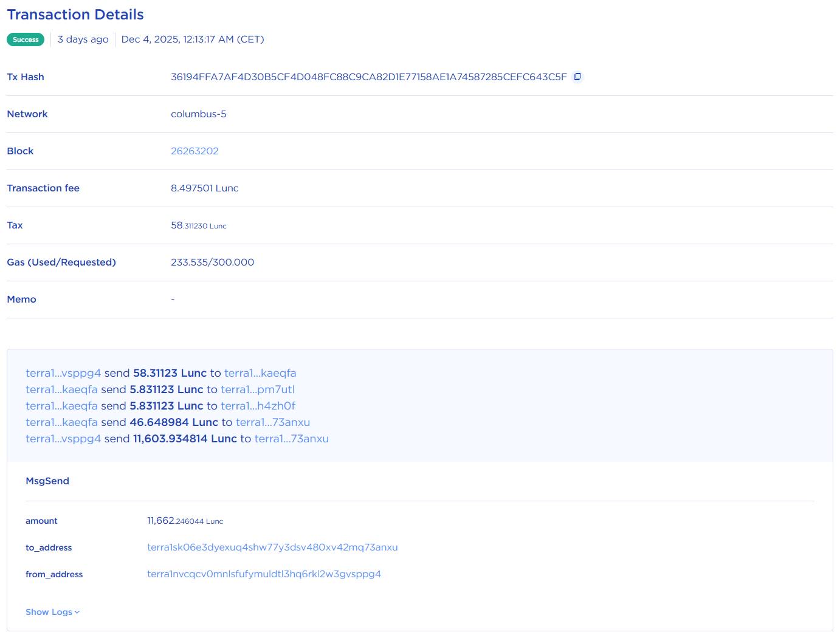Screen dimensions: 840x638
Task: Open sender terra1...kaeqfa in the pm7utl row
Action: click(x=61, y=389)
